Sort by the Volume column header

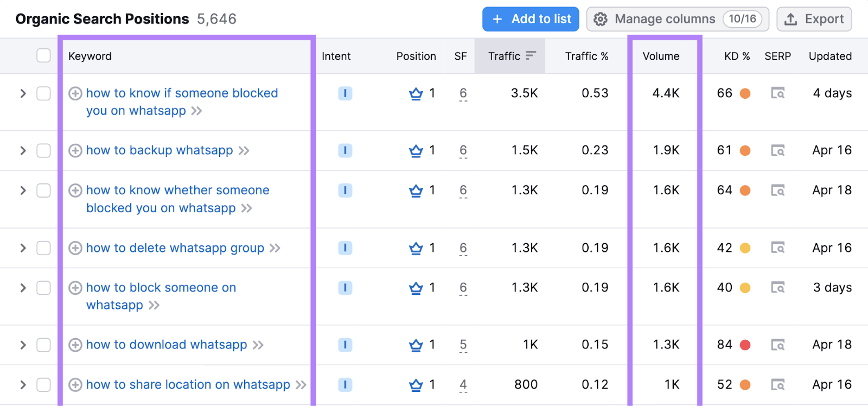661,56
